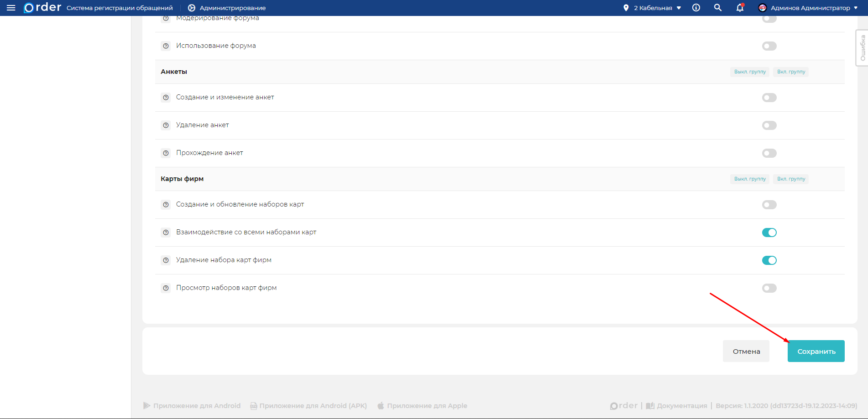The image size is (868, 419).
Task: Click Вкл. группу for Анкеты
Action: [791, 72]
